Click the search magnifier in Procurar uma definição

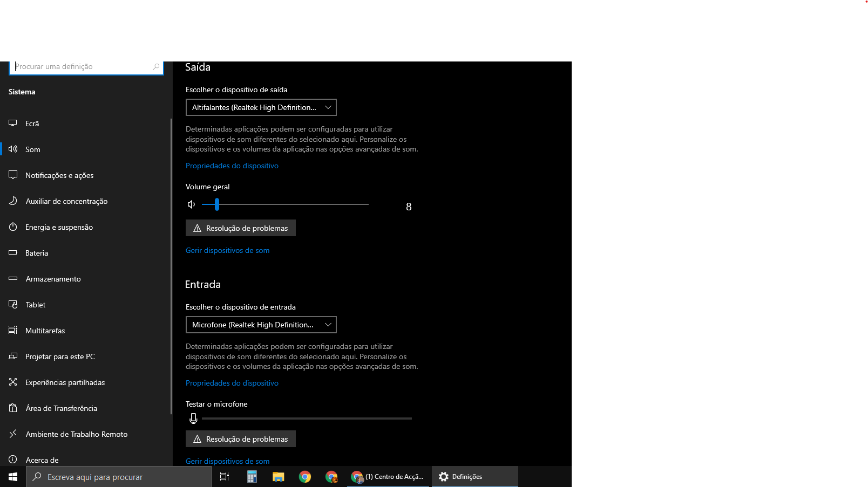click(x=156, y=67)
